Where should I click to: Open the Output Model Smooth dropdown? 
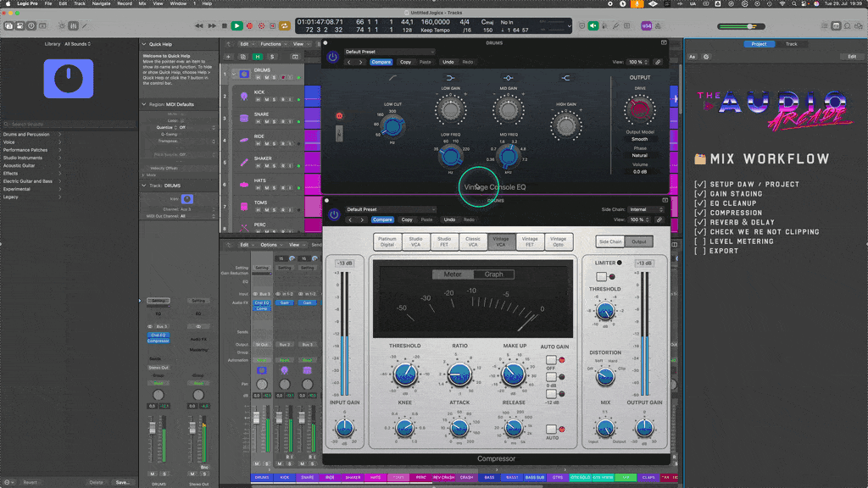(x=640, y=139)
